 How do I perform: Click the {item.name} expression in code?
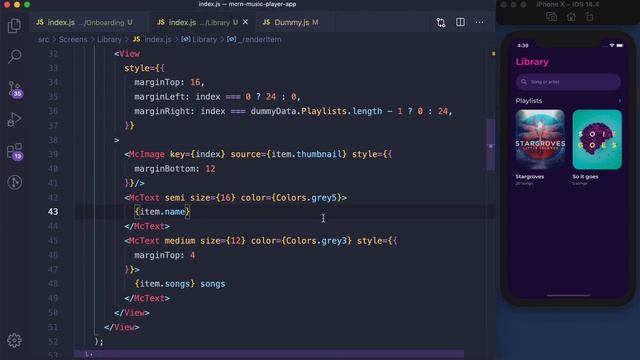162,212
